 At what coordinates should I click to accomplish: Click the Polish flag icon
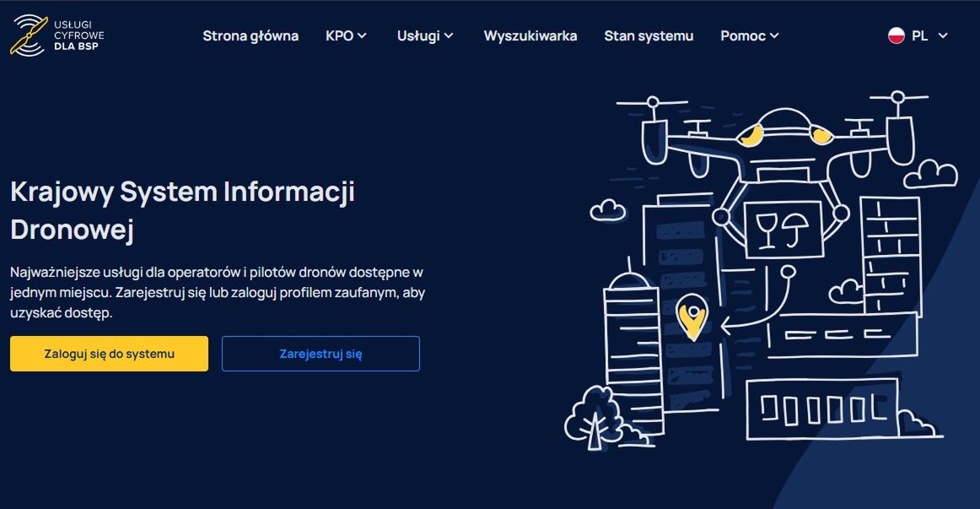(896, 35)
